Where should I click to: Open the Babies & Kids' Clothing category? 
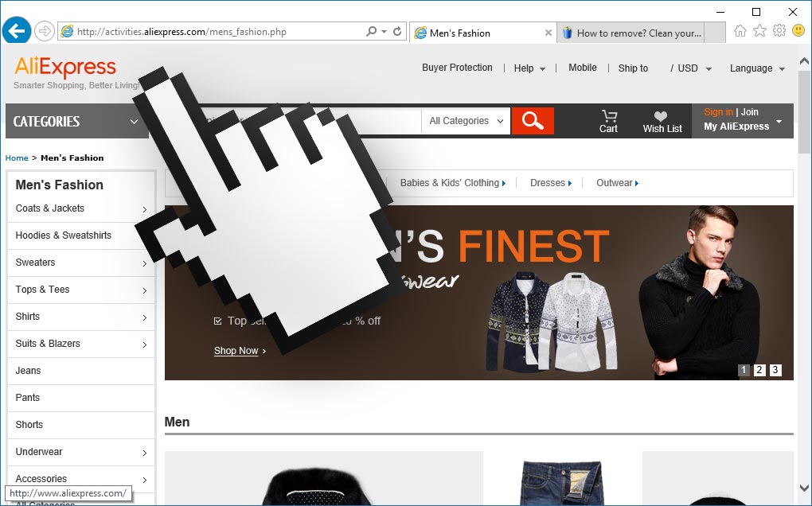450,183
